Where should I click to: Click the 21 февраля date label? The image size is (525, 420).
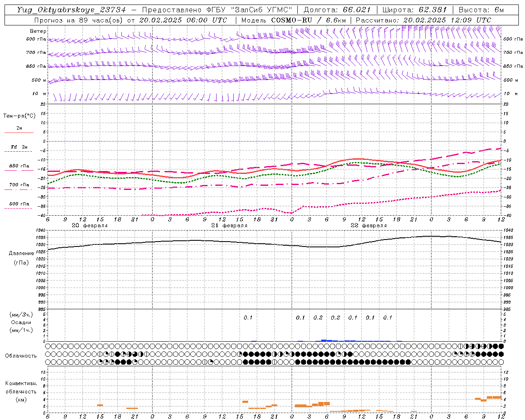[x=229, y=226]
